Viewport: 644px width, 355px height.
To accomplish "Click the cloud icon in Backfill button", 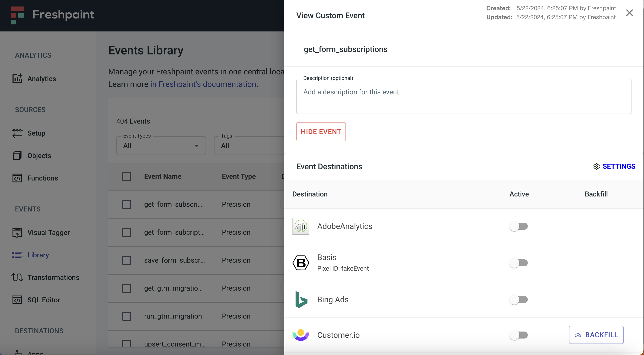I will 578,335.
